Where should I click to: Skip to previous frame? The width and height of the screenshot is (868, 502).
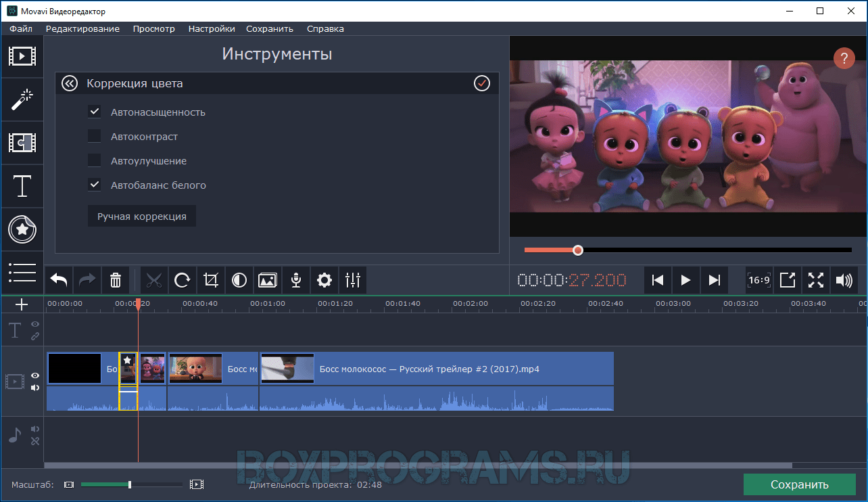pyautogui.click(x=658, y=279)
